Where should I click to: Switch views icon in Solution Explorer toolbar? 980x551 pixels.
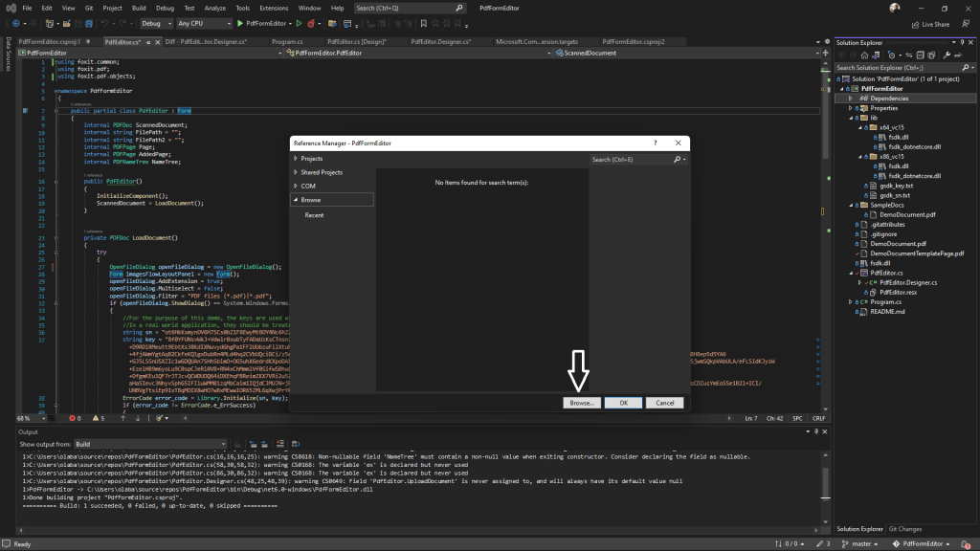876,55
